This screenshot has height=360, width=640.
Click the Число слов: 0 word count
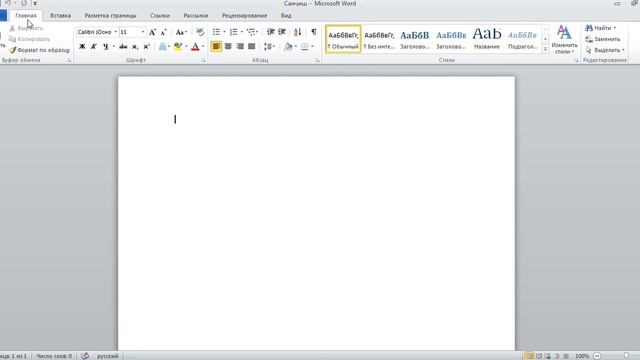tap(54, 356)
